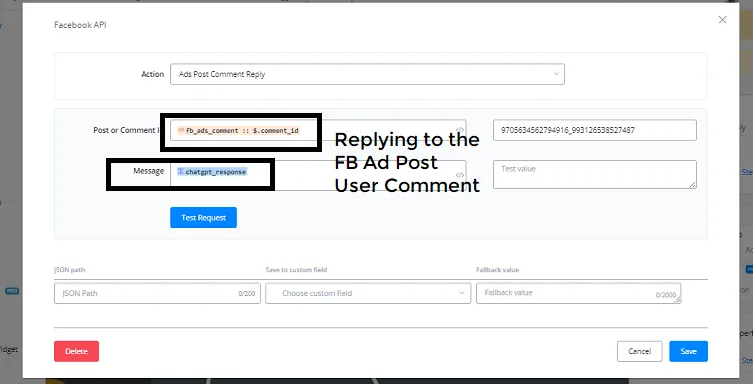753x384 pixels.
Task: Select the chatgpt_response variable tag
Action: point(212,172)
